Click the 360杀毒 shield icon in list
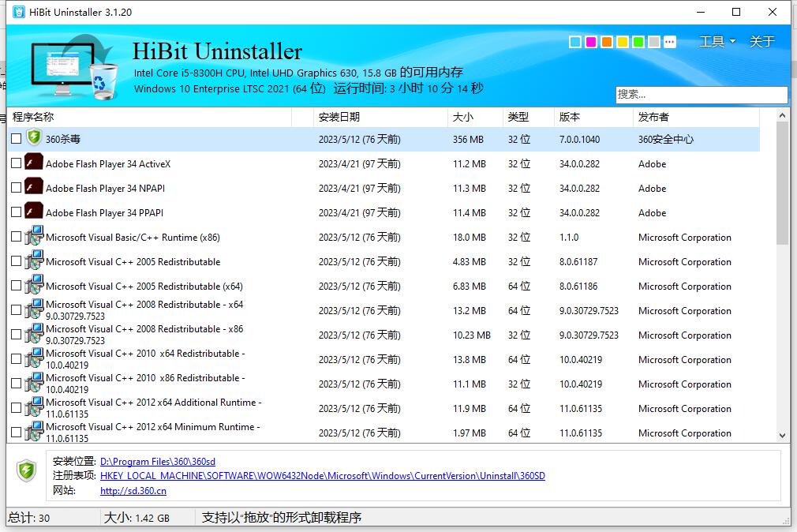Screen dimensions: 797x532 [34, 137]
